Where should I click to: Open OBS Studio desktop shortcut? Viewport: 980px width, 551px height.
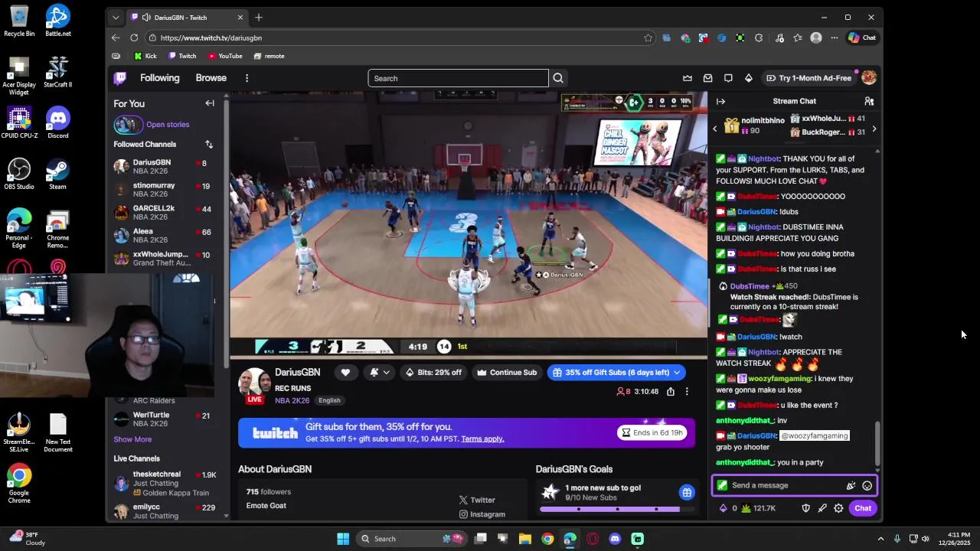(x=19, y=174)
